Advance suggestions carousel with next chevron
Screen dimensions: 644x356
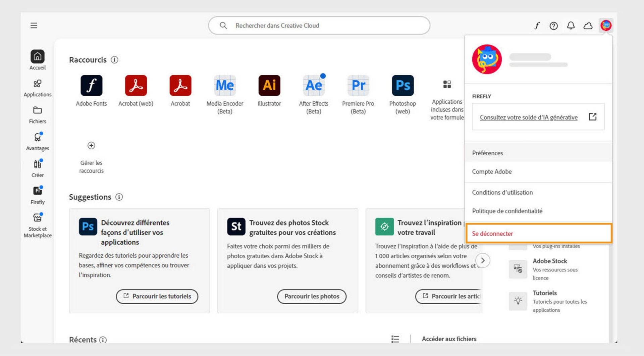483,260
